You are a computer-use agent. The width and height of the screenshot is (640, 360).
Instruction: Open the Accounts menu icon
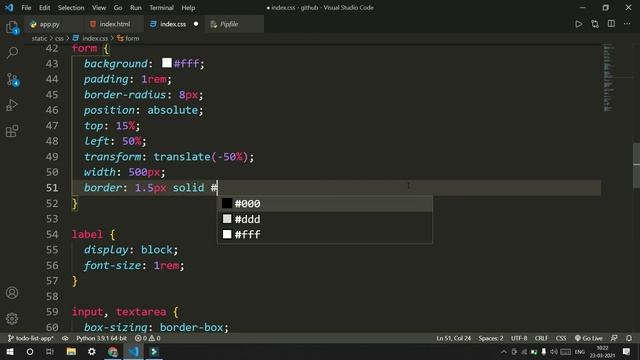(12, 293)
